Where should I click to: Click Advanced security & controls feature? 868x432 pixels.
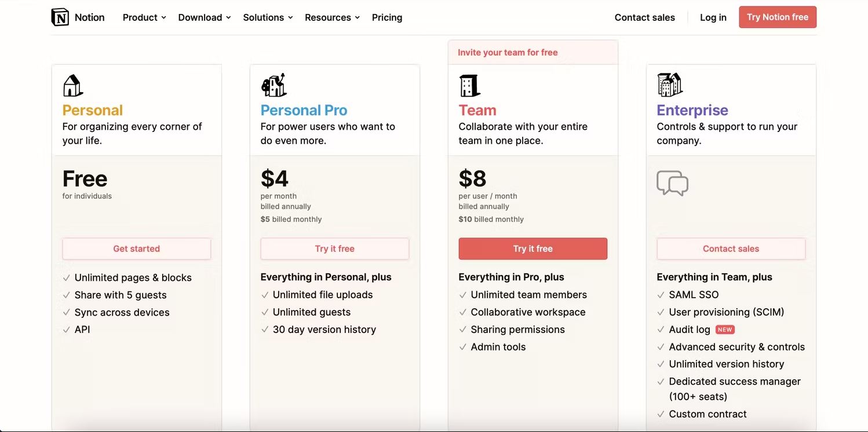pos(737,347)
